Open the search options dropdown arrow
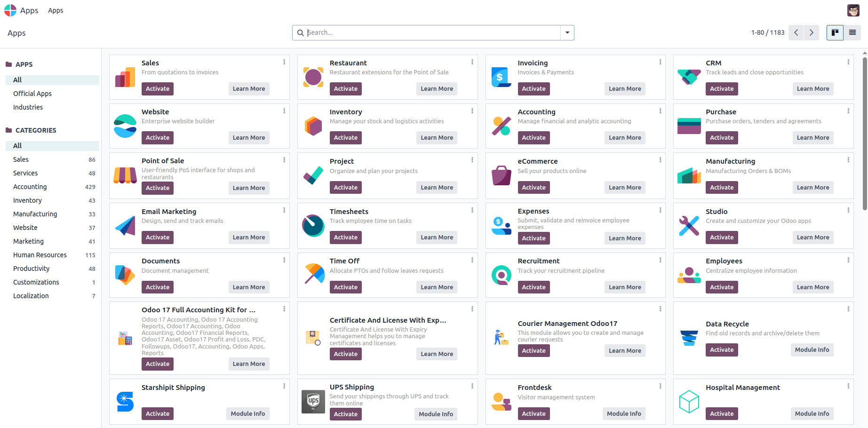868x428 pixels. click(567, 32)
